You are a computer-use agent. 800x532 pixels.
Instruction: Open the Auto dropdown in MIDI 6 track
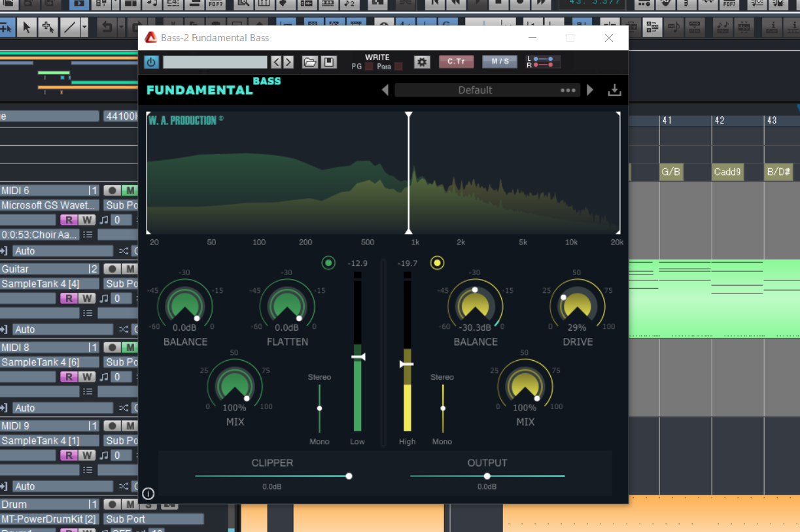[x=63, y=251]
